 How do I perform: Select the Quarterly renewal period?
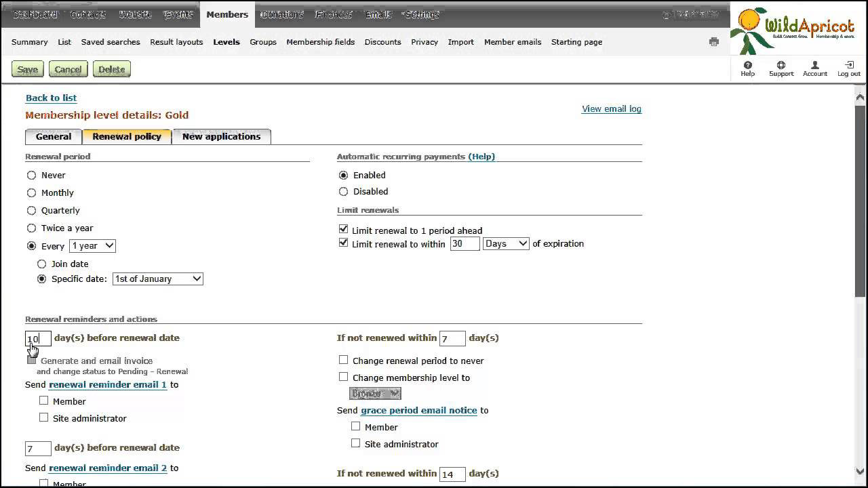[x=31, y=210]
